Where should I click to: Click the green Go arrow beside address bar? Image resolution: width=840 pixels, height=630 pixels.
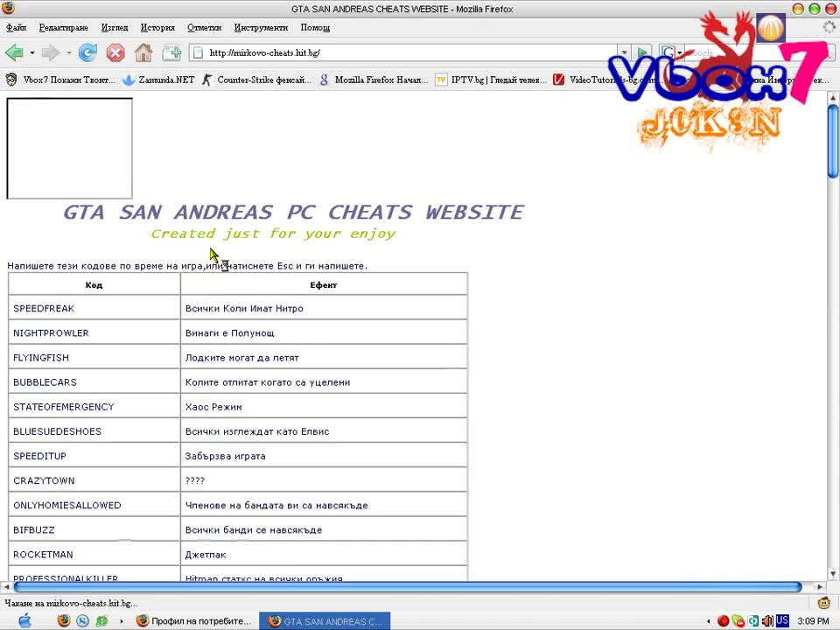pos(641,52)
